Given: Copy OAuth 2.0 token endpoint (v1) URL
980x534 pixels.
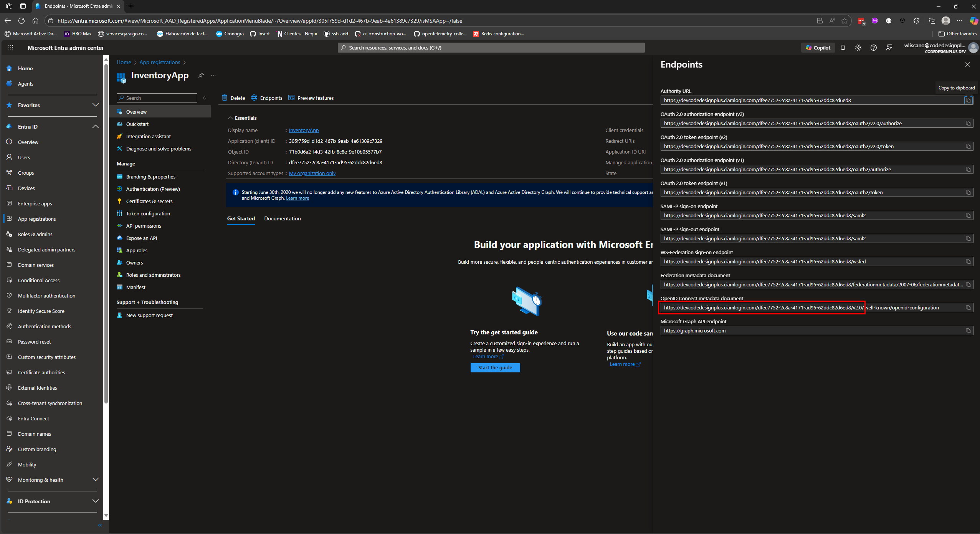Looking at the screenshot, I should [x=968, y=192].
